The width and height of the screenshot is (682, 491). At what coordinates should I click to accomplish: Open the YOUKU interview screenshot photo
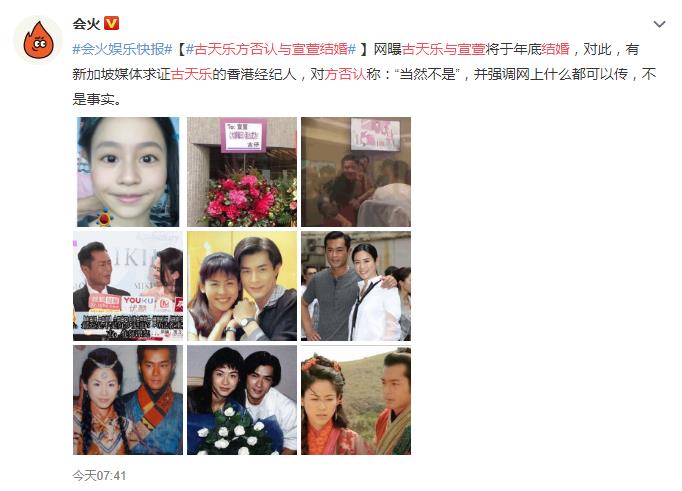tap(128, 286)
